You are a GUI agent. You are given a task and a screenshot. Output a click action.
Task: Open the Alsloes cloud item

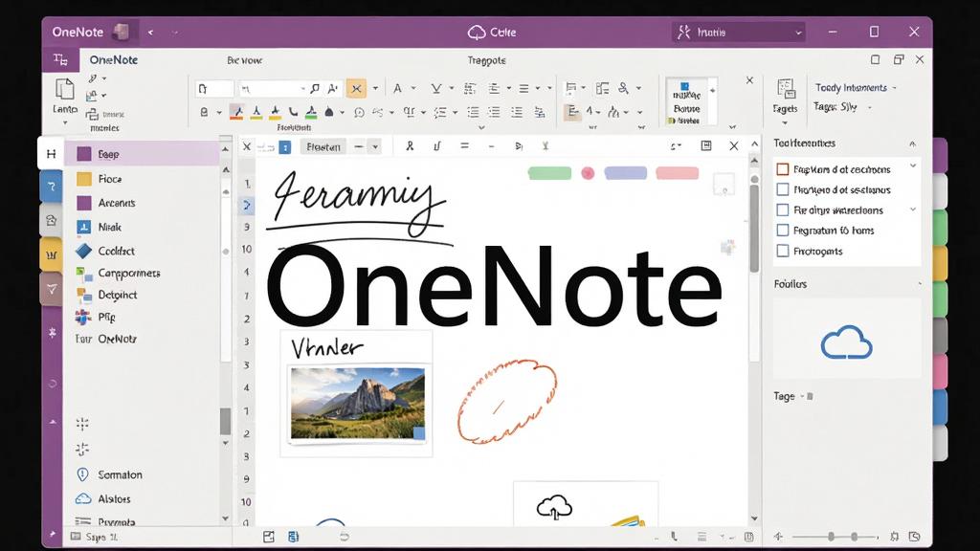click(x=103, y=499)
